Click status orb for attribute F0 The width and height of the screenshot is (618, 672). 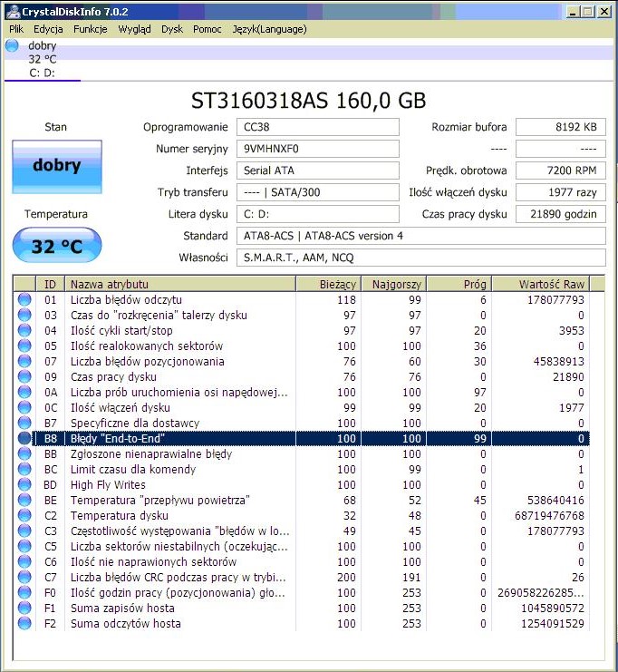[24, 593]
